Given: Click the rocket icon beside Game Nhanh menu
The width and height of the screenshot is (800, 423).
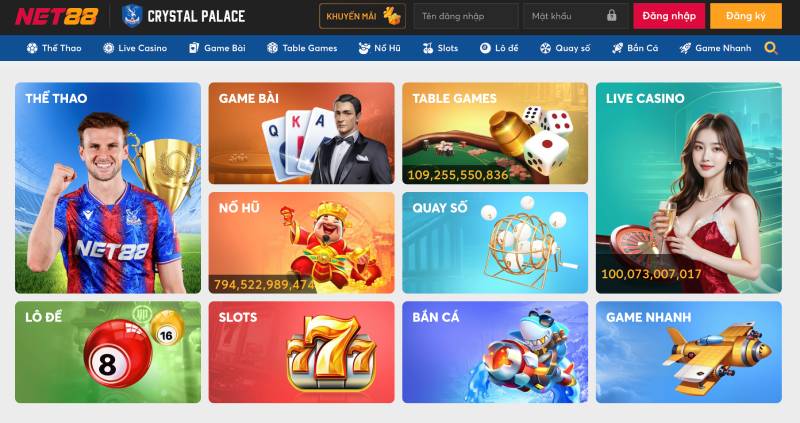Looking at the screenshot, I should click(x=685, y=48).
